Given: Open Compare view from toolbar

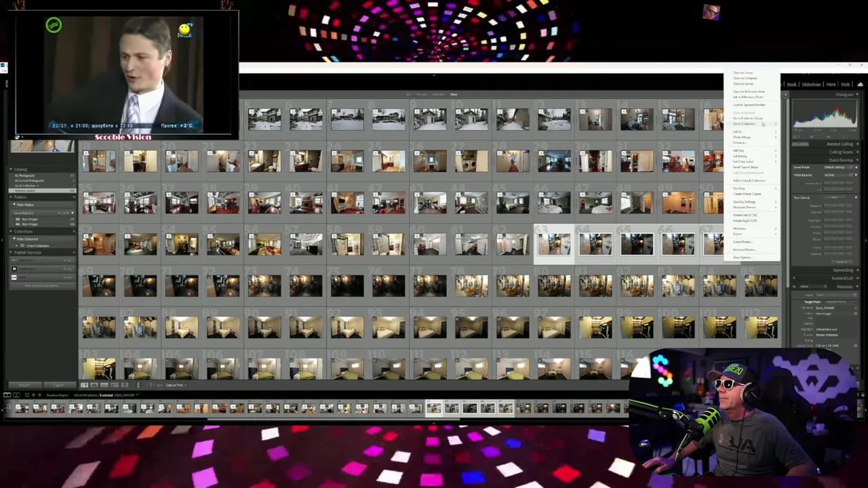Looking at the screenshot, I should click(104, 385).
